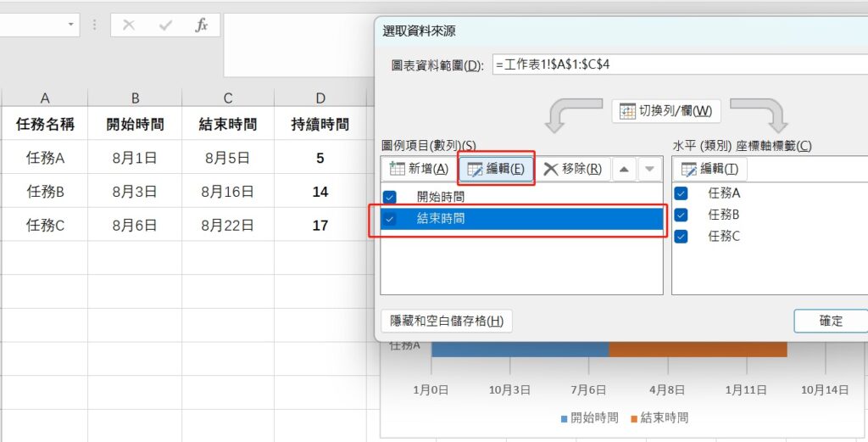Select column D header
This screenshot has width=868, height=442.
[x=320, y=98]
